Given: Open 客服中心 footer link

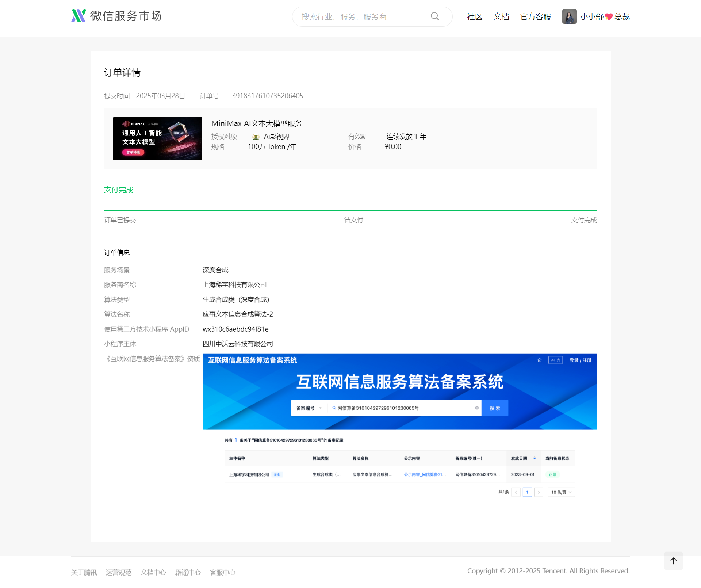Looking at the screenshot, I should point(223,572).
